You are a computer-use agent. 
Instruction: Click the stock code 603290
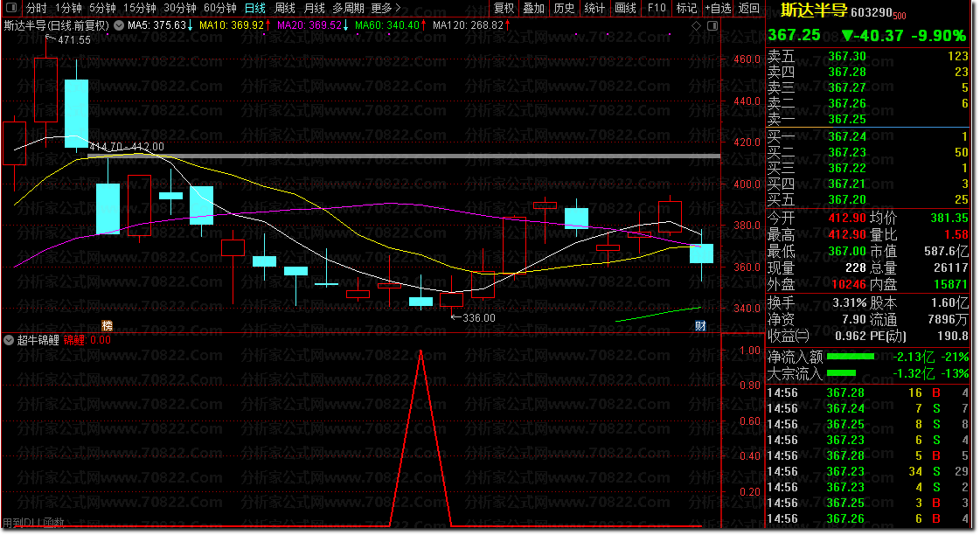point(872,12)
